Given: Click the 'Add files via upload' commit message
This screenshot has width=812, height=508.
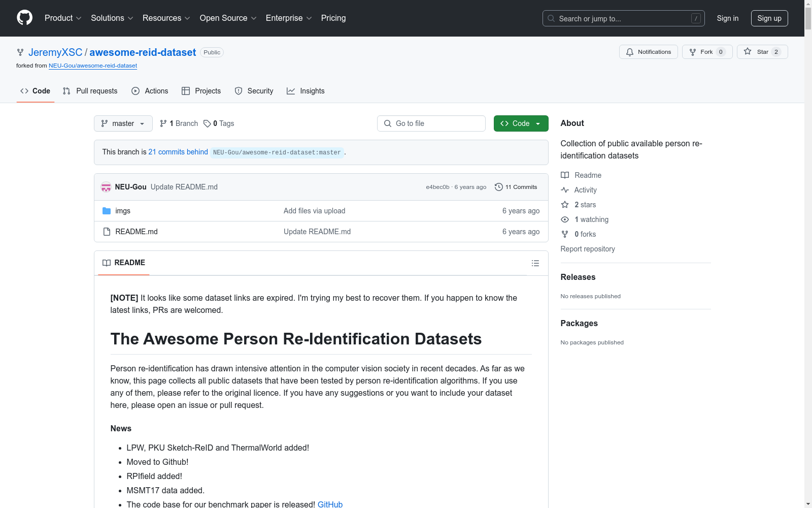Looking at the screenshot, I should tap(315, 211).
